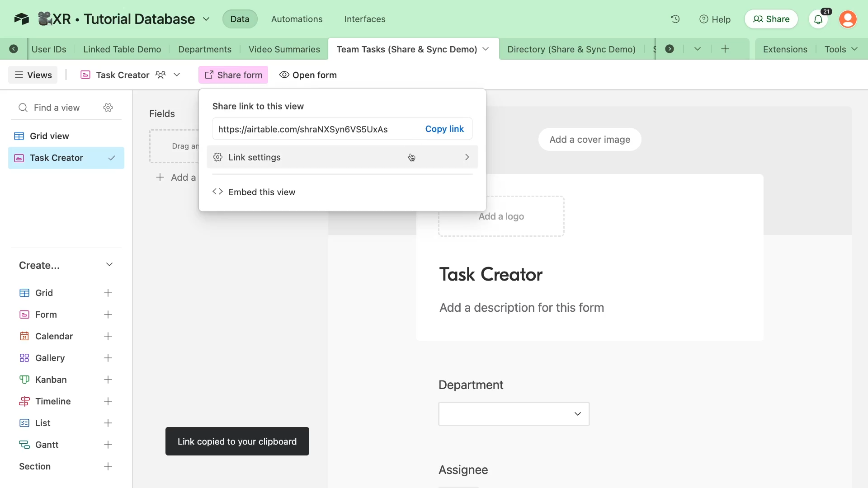The image size is (868, 488).
Task: Click the Airtable home logo icon
Action: point(21,19)
